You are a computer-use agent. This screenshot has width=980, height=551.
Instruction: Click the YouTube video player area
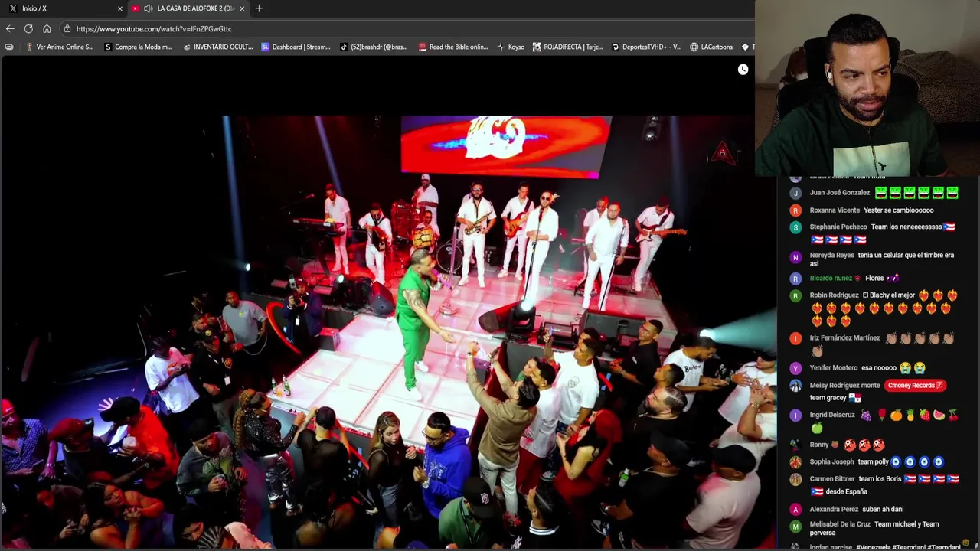388,302
